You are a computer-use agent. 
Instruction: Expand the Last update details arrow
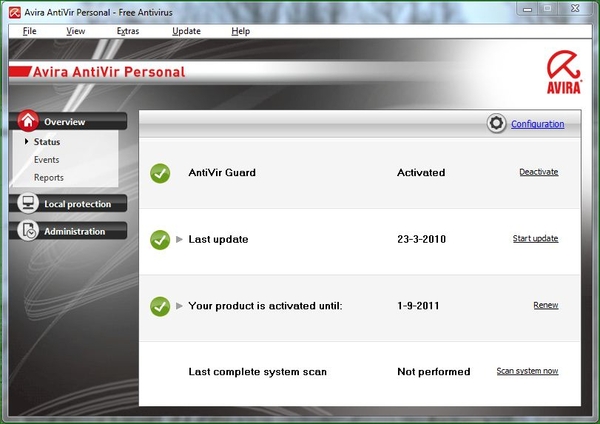(x=179, y=239)
